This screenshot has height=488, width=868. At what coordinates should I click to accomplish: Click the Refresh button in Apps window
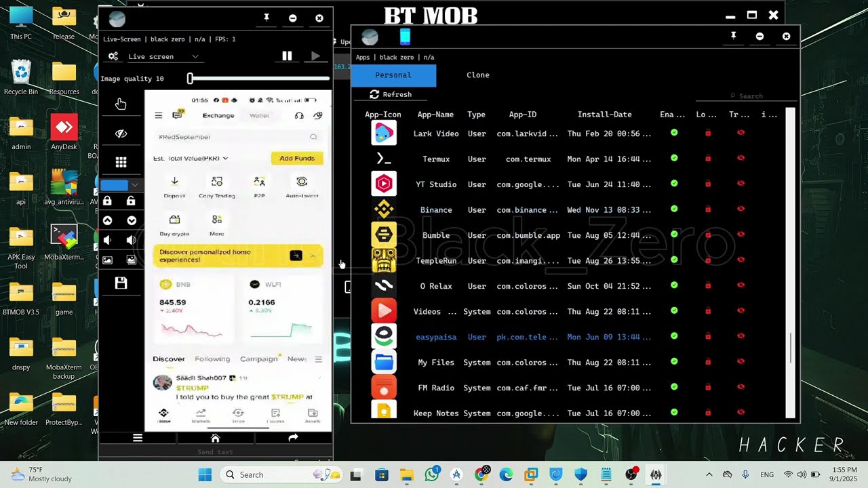(391, 94)
